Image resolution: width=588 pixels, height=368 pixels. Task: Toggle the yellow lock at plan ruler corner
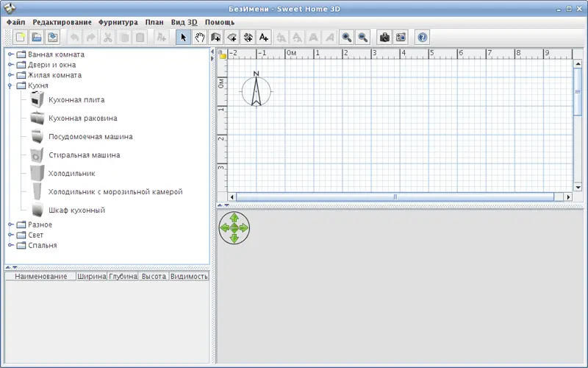coord(223,54)
